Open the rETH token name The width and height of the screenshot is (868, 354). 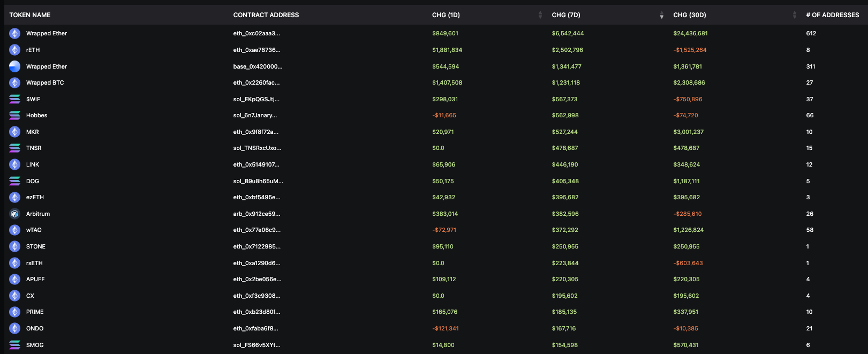(x=33, y=50)
